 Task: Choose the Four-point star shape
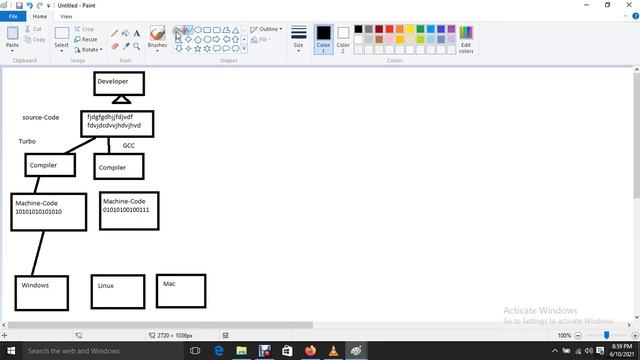[189, 49]
